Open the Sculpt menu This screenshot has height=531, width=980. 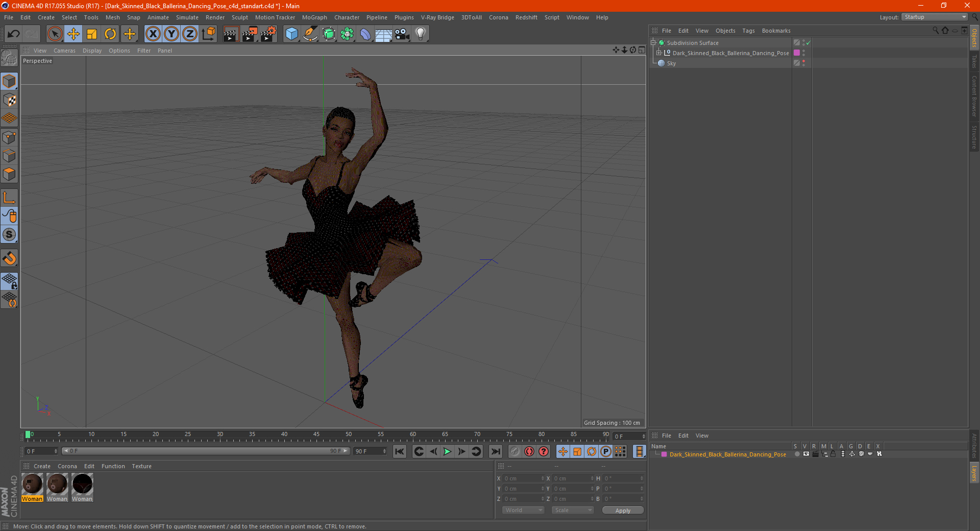239,17
